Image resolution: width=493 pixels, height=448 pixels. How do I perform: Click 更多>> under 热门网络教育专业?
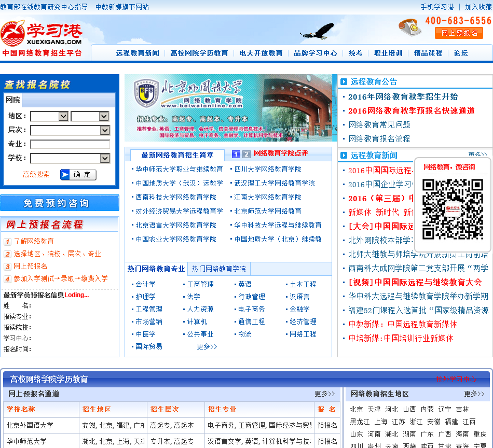click(x=207, y=346)
